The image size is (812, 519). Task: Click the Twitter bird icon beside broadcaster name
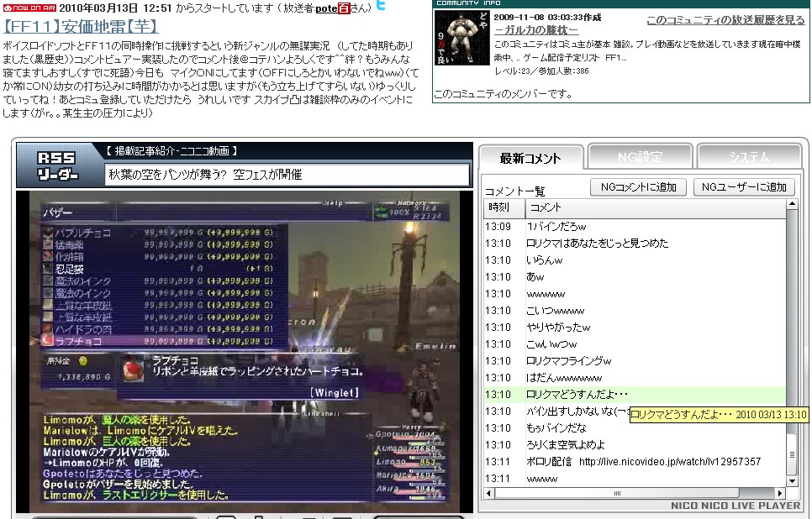tap(381, 5)
